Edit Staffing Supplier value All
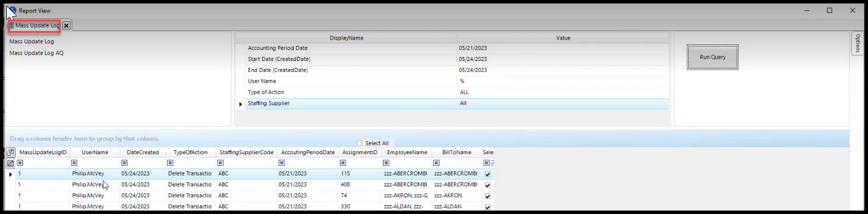This screenshot has width=868, height=214. 563,104
